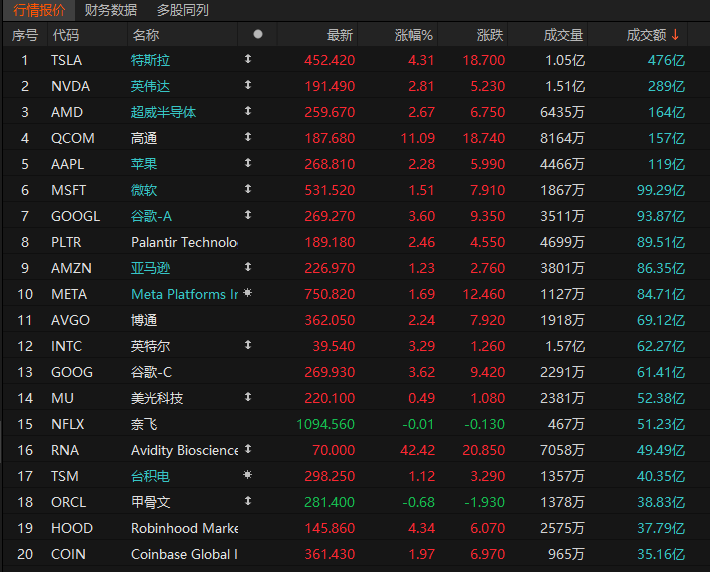The height and width of the screenshot is (572, 710).
Task: Select the 谷歌-C name cell
Action: click(x=151, y=372)
